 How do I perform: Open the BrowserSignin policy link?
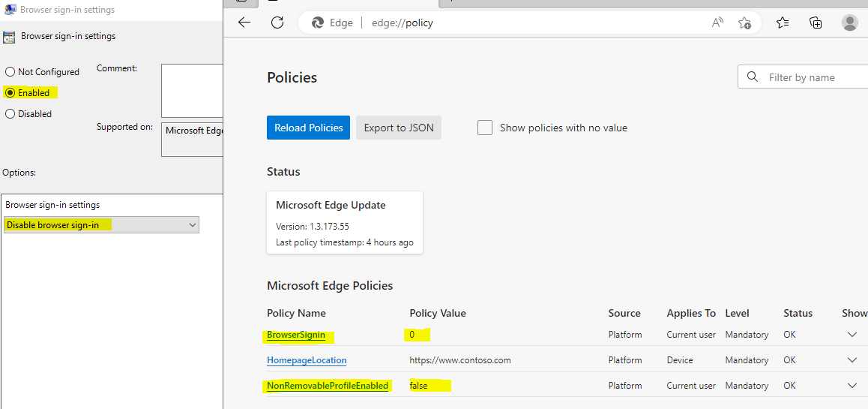tap(296, 335)
